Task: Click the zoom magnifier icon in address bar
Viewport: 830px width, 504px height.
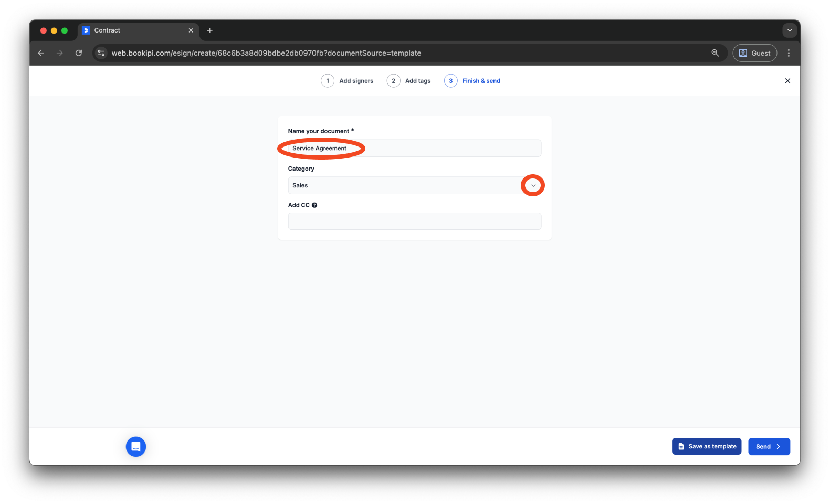Action: click(x=715, y=53)
